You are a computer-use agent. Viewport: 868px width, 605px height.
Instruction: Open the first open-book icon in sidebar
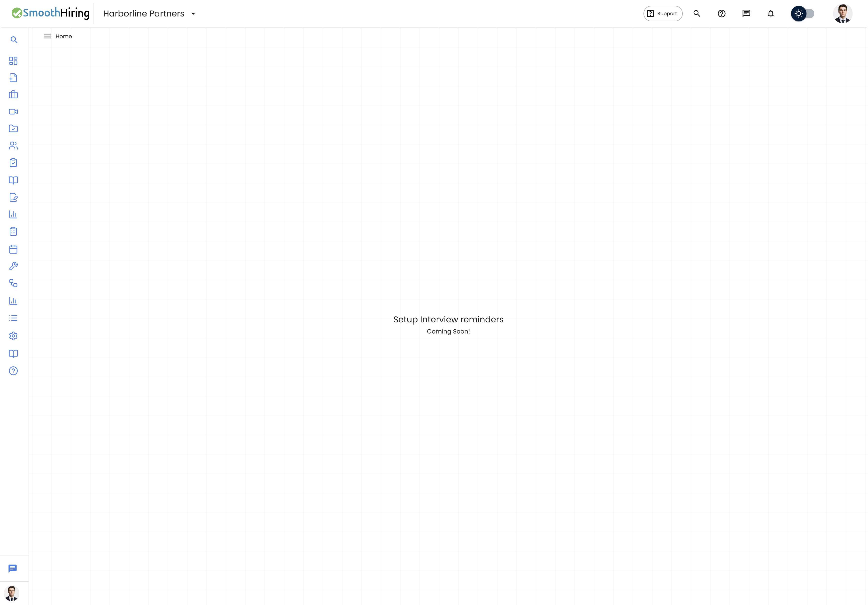13,180
